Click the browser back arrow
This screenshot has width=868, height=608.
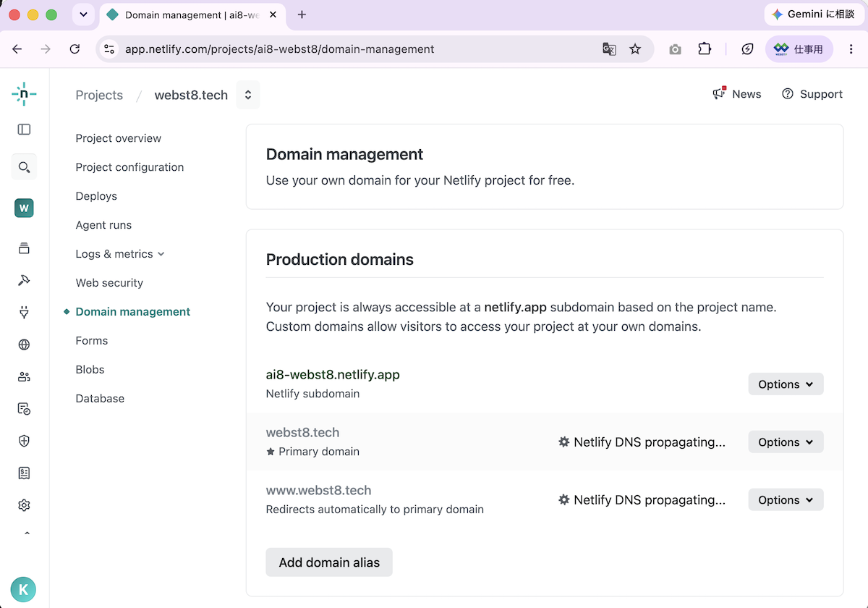tap(17, 49)
